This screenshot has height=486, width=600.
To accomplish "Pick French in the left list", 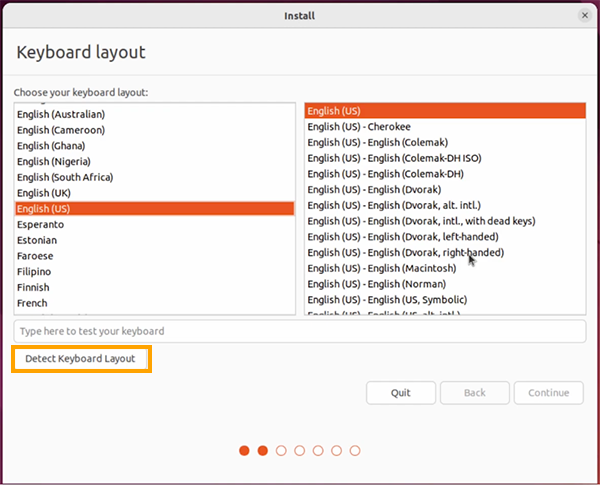I will [x=32, y=303].
